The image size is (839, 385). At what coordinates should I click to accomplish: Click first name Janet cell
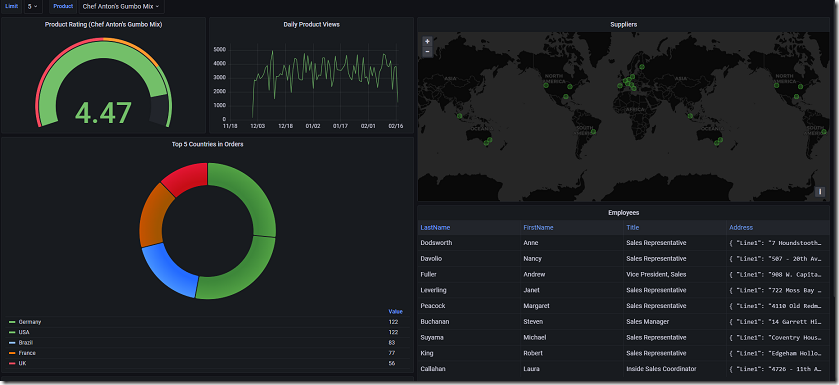click(x=571, y=290)
